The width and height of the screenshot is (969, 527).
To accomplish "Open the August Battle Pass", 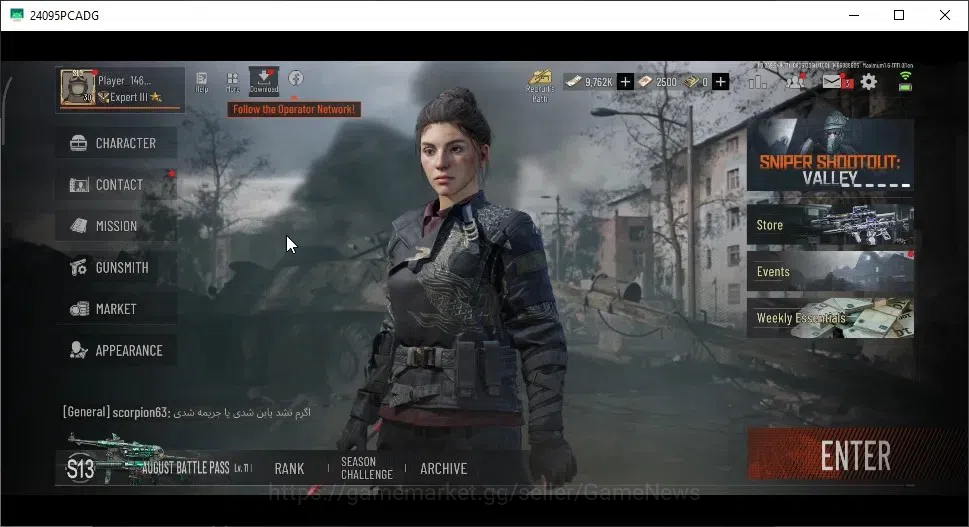I will [185, 468].
